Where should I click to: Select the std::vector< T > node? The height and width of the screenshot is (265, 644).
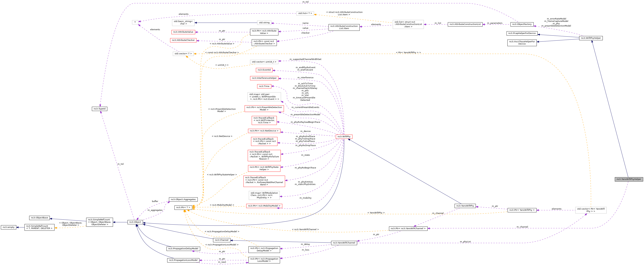click(x=183, y=54)
